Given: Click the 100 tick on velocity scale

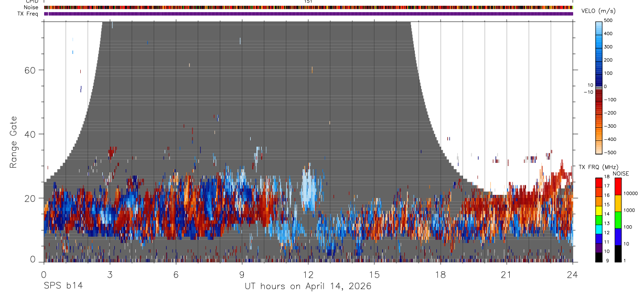Looking at the screenshot, I should pos(608,73).
